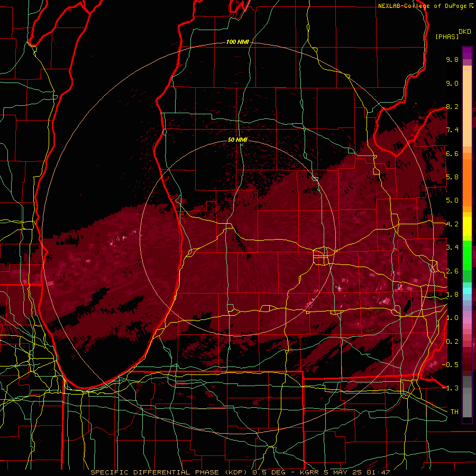Pick the light peach band of the color scale
Viewport: 476px width, 476px height.
467,108
